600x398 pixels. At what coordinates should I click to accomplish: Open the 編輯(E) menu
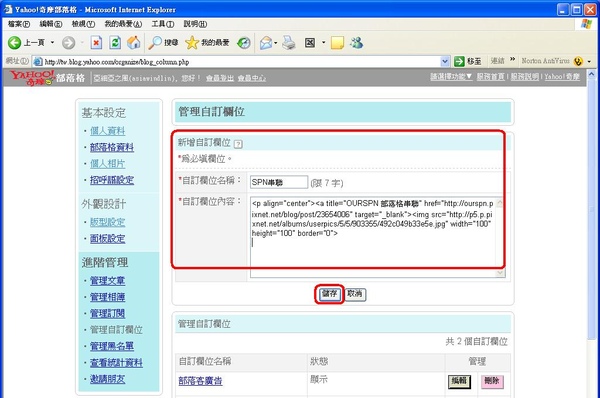(51, 24)
